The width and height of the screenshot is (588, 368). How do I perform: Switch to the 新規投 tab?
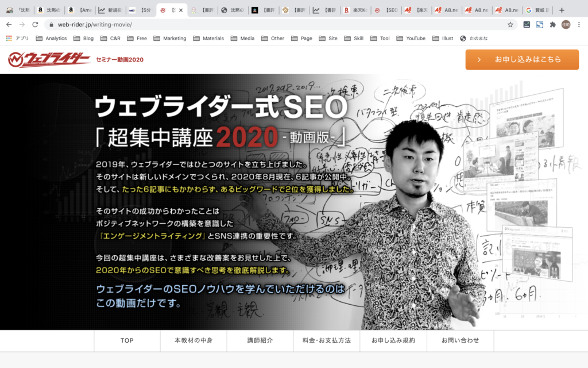click(110, 10)
